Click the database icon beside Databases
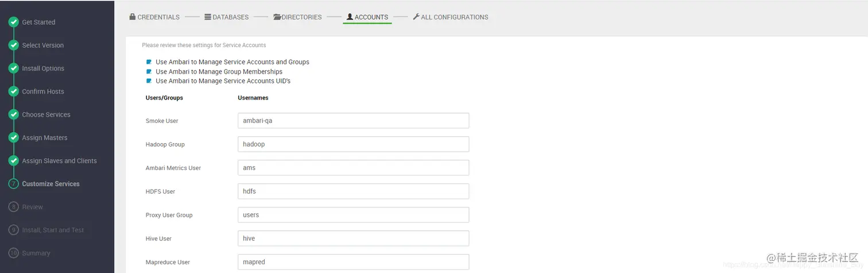The width and height of the screenshot is (868, 273). click(x=208, y=17)
